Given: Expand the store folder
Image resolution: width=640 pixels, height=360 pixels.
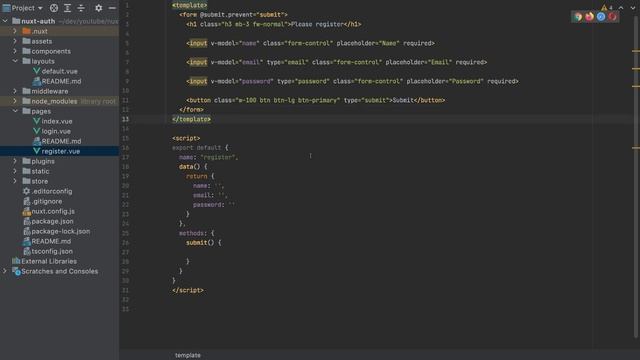Looking at the screenshot, I should tap(15, 181).
